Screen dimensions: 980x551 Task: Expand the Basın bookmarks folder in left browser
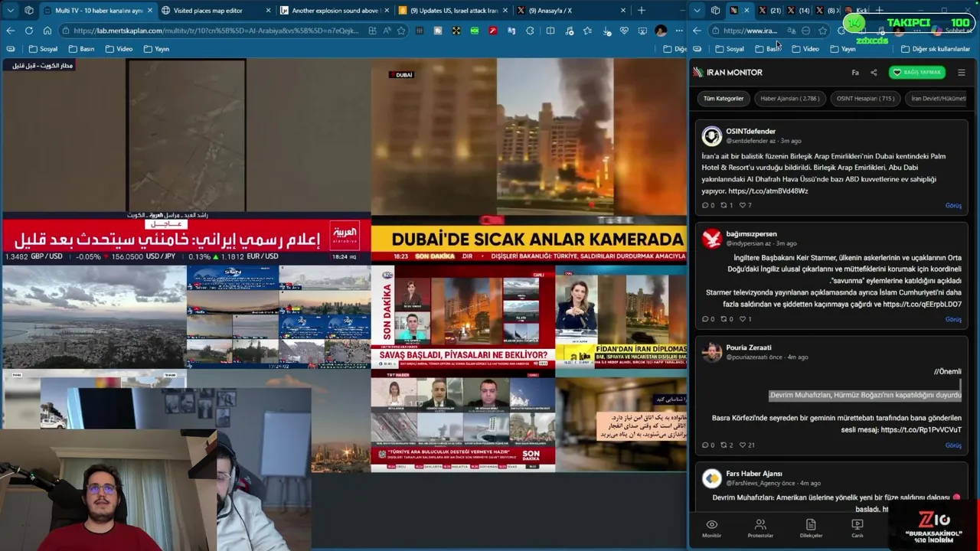tap(82, 49)
